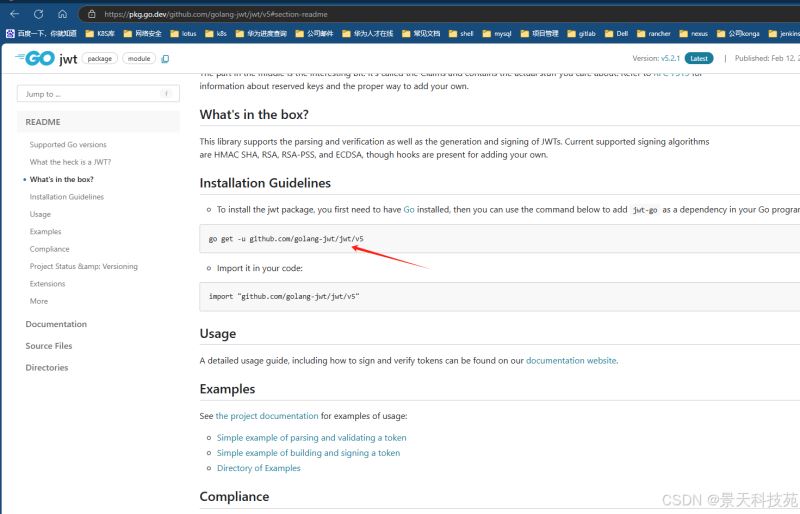Open the shell bookmark folder

(x=461, y=34)
